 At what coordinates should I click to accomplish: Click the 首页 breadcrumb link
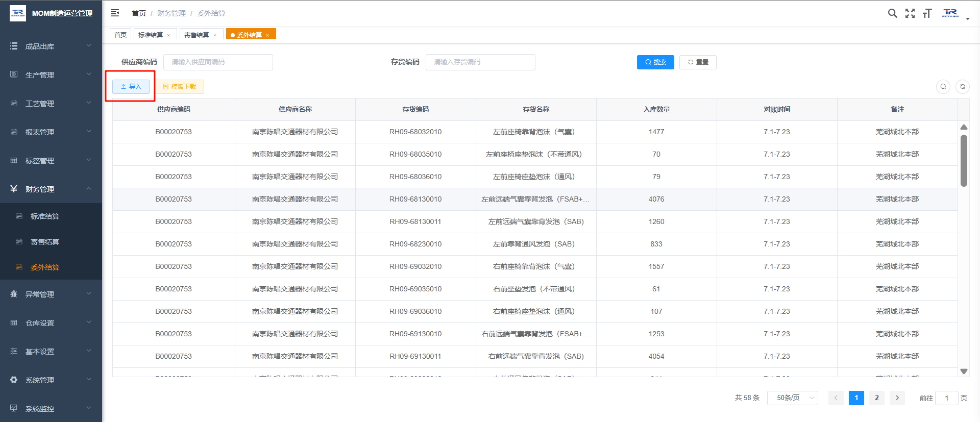pyautogui.click(x=139, y=13)
